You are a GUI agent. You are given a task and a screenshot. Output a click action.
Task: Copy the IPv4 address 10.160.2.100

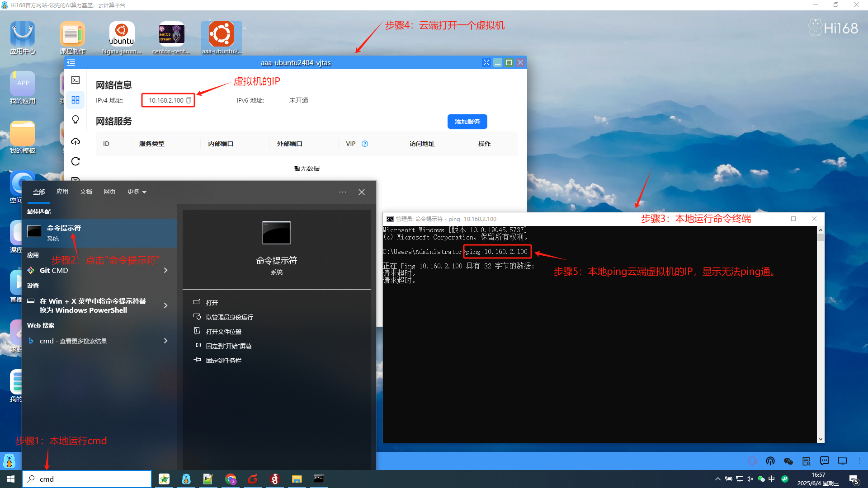point(189,100)
